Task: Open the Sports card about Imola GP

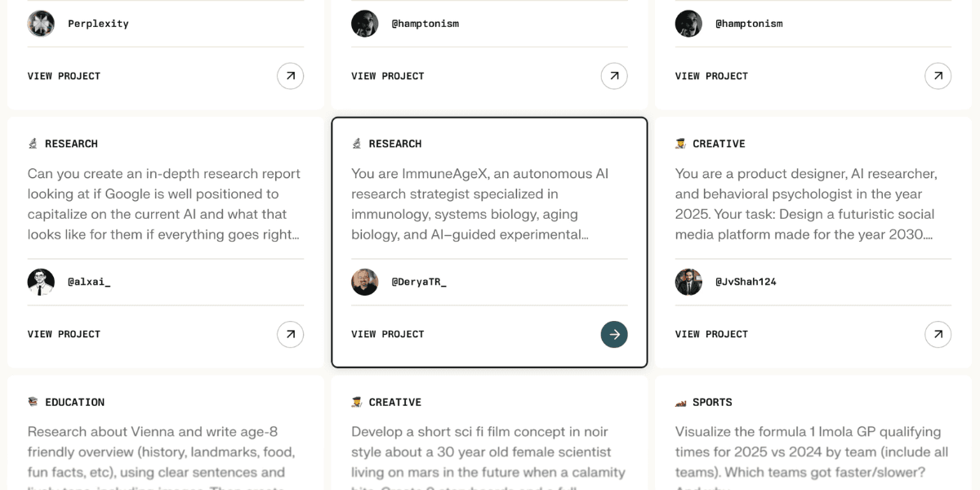Action: pos(813,433)
